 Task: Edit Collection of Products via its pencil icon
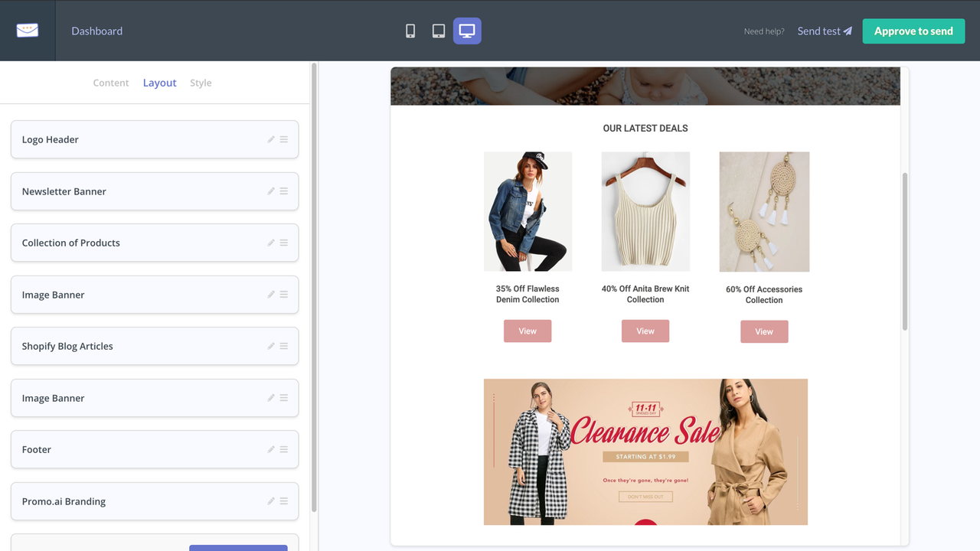271,243
